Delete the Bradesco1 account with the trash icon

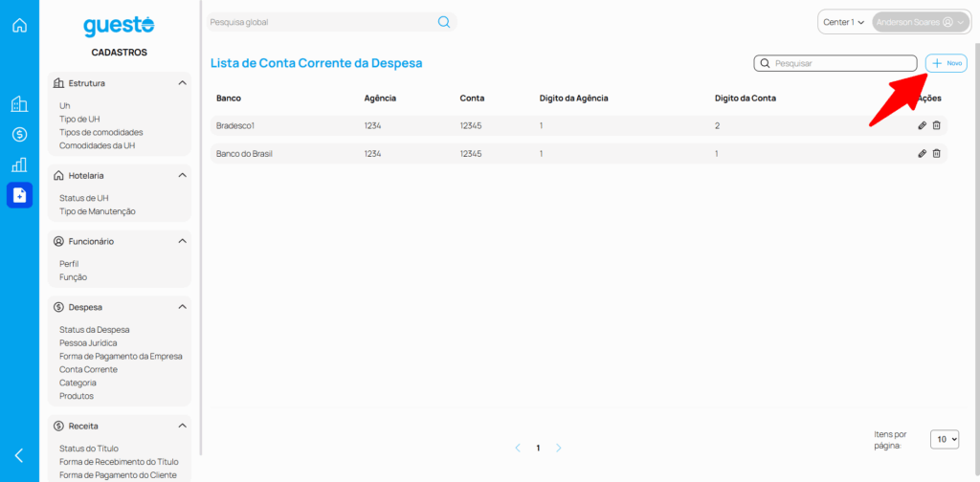(x=937, y=125)
